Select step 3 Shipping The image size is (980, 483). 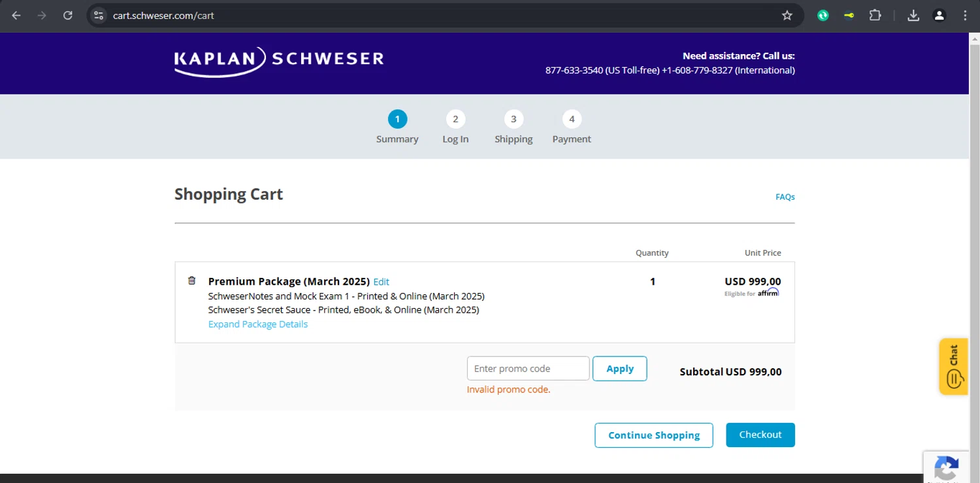coord(514,127)
